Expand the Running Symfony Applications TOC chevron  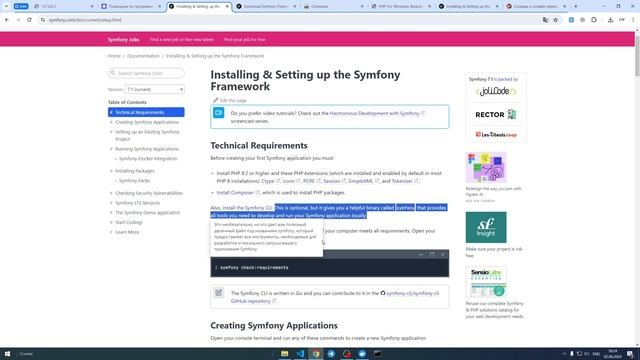pyautogui.click(x=111, y=149)
